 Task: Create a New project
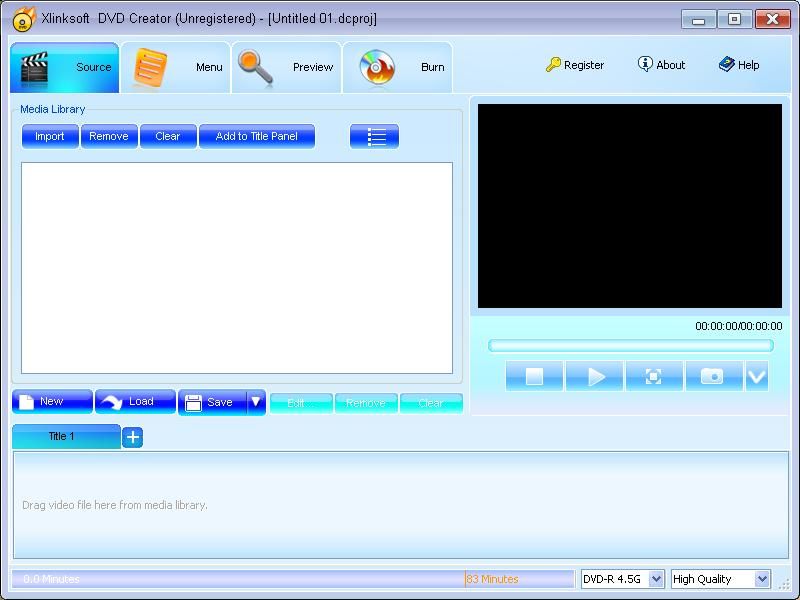click(53, 402)
